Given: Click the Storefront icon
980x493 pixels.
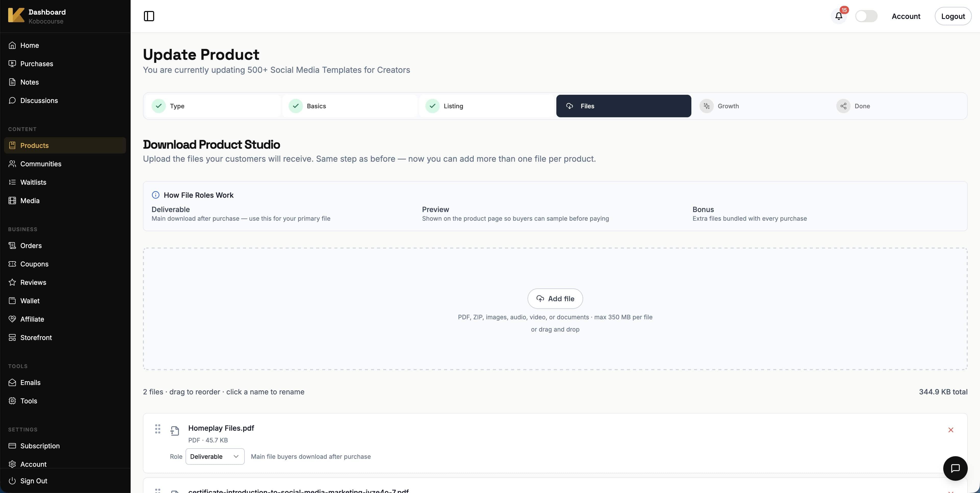Looking at the screenshot, I should pos(12,337).
